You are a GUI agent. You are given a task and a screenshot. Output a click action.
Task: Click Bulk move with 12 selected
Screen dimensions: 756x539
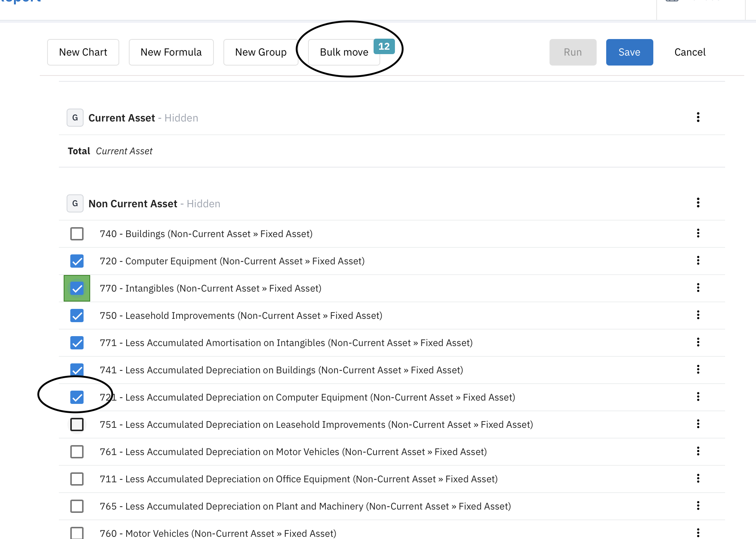point(344,52)
